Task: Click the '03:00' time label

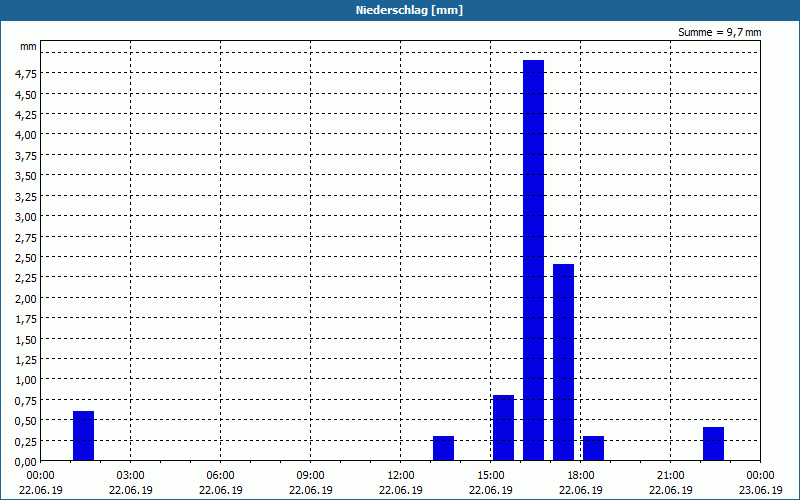Action: click(131, 476)
